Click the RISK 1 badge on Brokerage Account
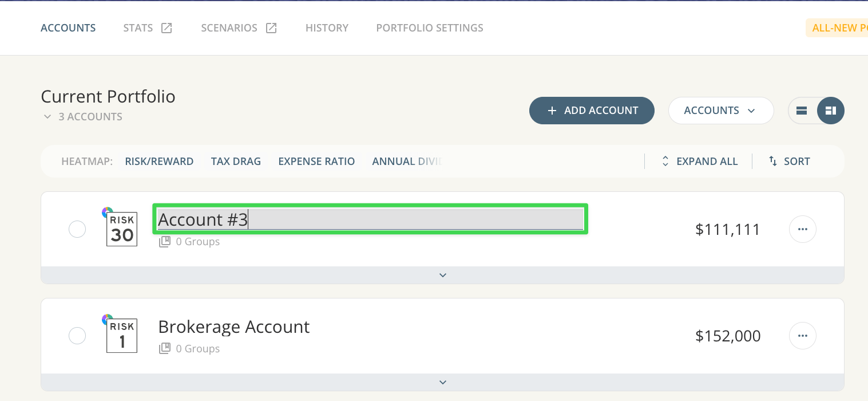This screenshot has width=868, height=401. pos(121,335)
